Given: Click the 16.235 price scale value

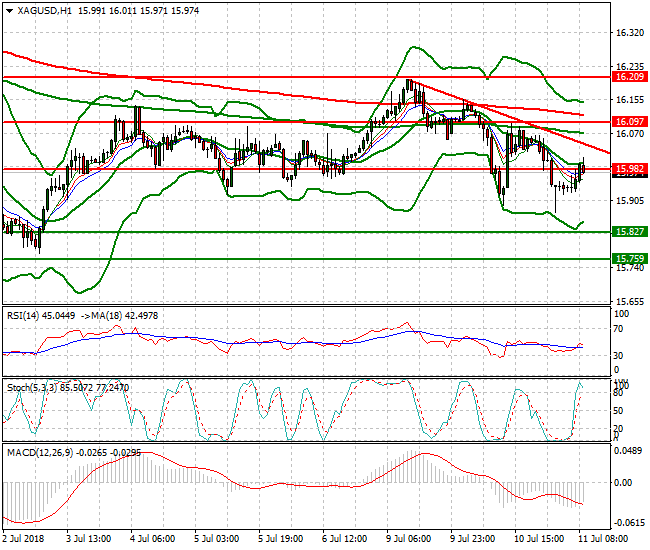Looking at the screenshot, I should click(630, 66).
